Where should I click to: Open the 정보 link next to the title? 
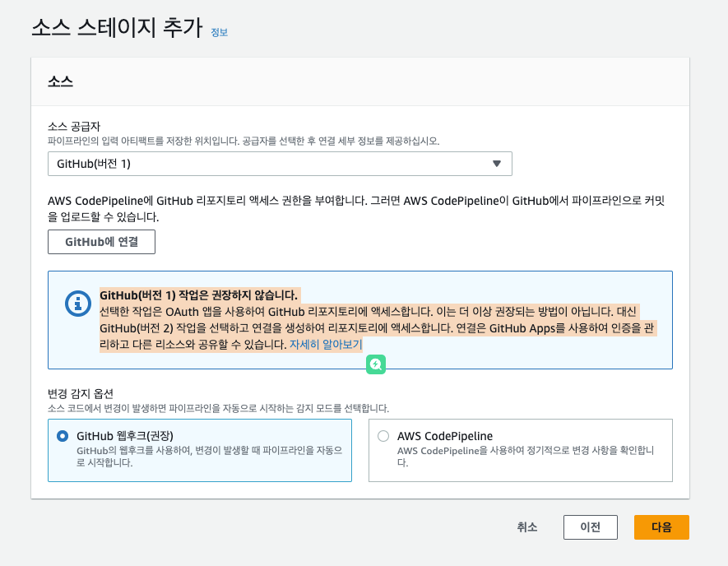[x=219, y=33]
